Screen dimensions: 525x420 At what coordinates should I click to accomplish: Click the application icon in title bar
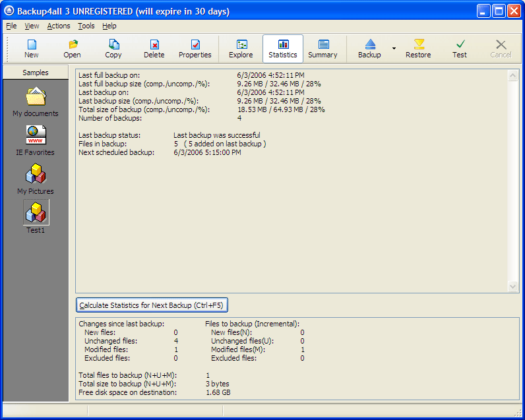[9, 11]
